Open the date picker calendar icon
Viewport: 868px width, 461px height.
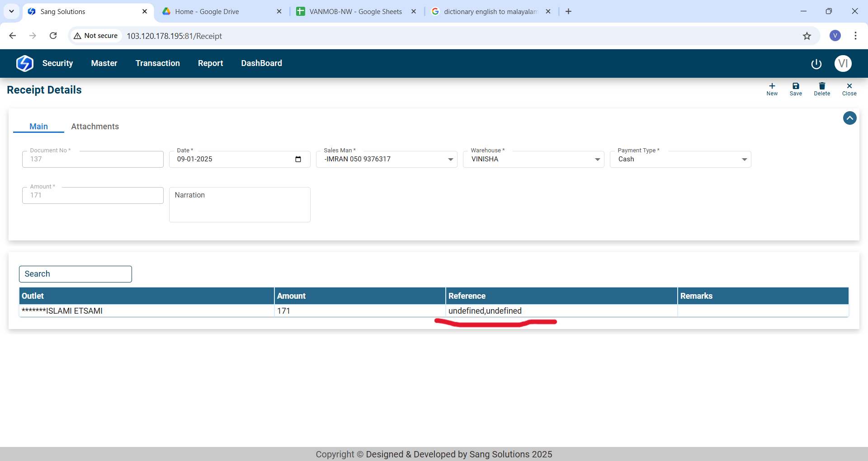pyautogui.click(x=298, y=159)
